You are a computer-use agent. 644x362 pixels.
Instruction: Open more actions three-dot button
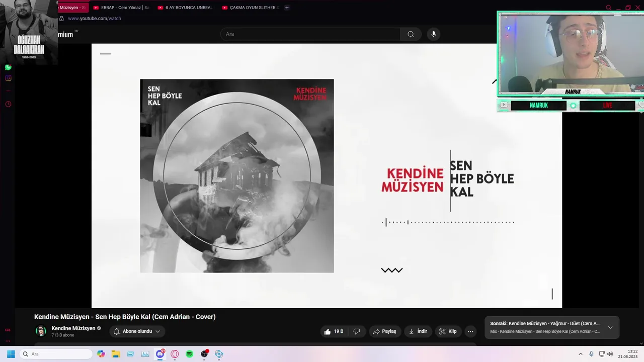(470, 331)
